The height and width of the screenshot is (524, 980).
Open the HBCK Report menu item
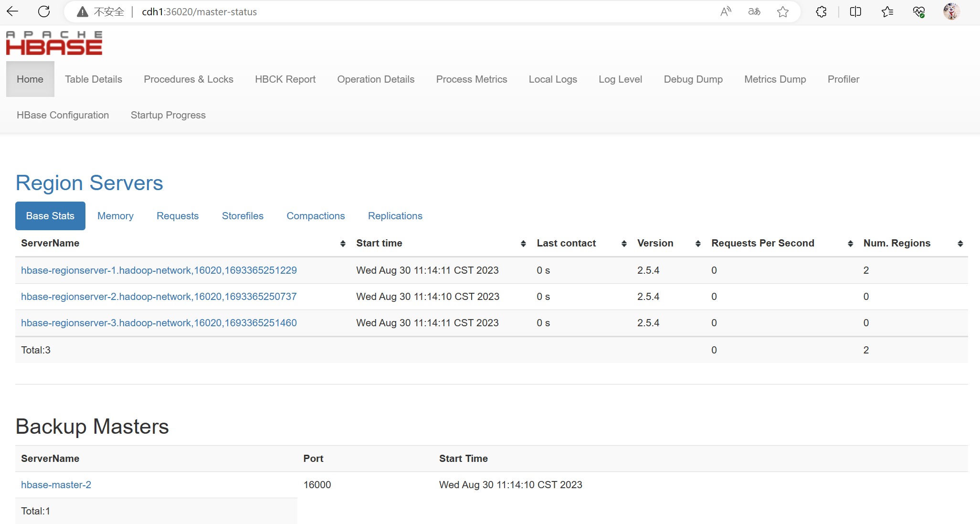pyautogui.click(x=285, y=79)
